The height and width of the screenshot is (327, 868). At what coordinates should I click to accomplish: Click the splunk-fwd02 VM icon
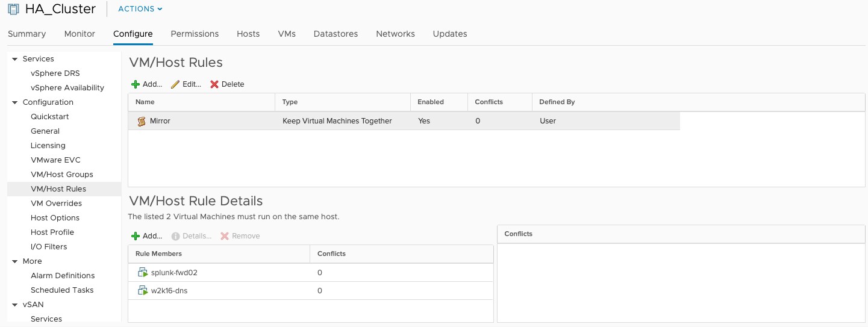[x=143, y=273]
